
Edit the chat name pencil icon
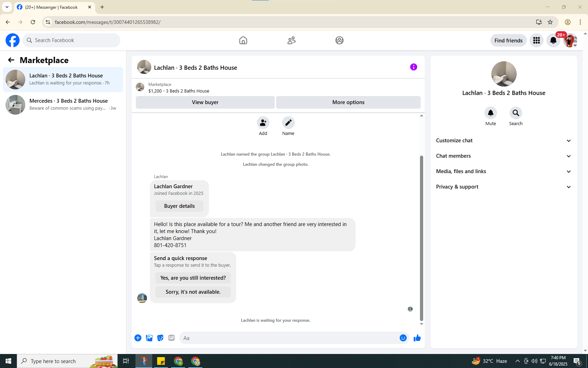click(288, 123)
